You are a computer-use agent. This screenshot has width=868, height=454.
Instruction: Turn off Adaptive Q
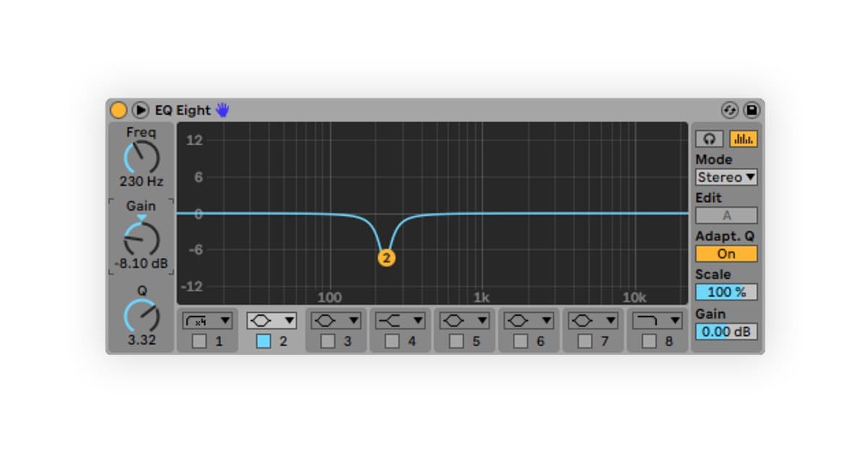(726, 254)
